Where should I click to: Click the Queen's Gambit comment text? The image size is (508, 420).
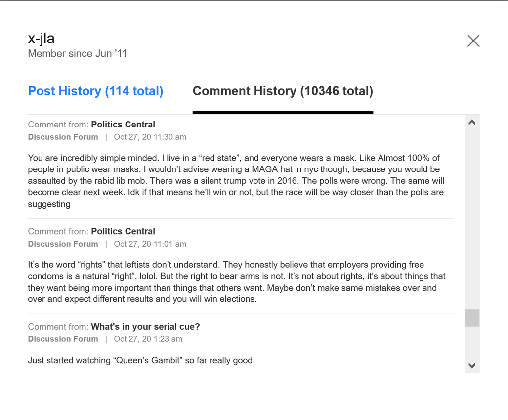click(141, 360)
